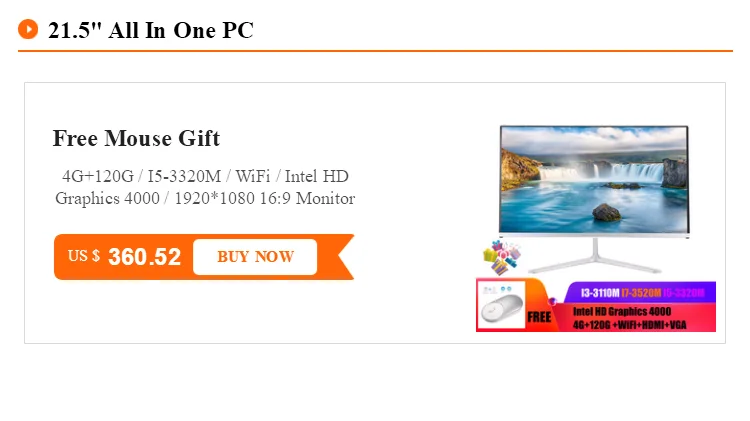Select the I7-3520M processor label

[x=641, y=293]
